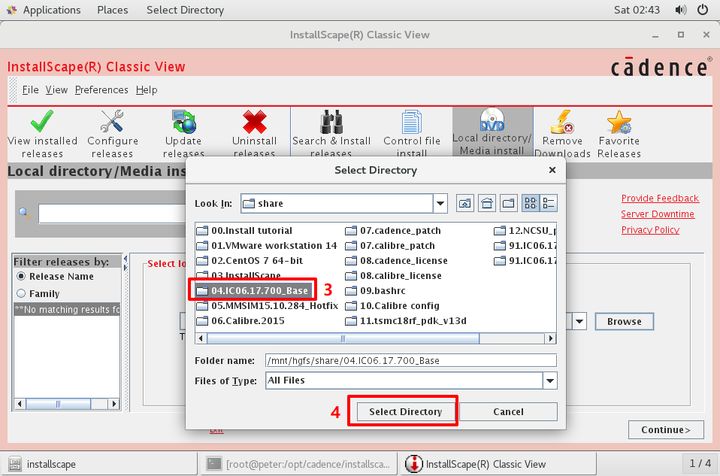The image size is (720, 476).
Task: Create new folder icon in dialog
Action: point(508,203)
